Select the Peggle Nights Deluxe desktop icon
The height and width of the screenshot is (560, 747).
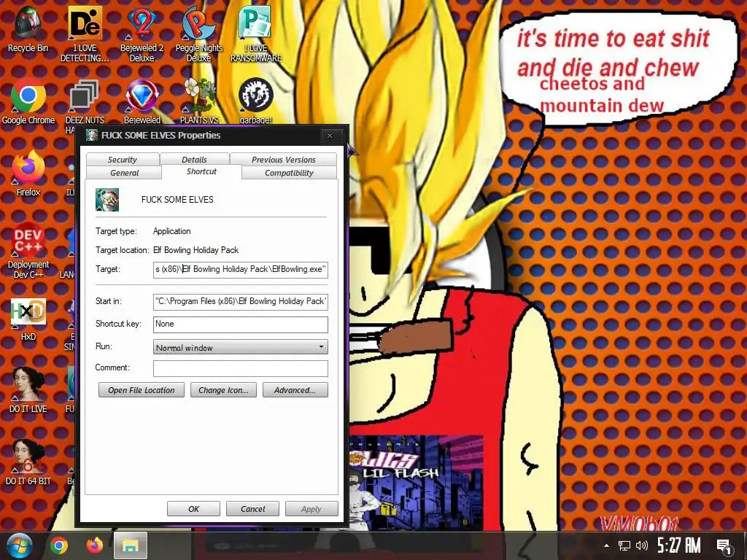click(198, 34)
